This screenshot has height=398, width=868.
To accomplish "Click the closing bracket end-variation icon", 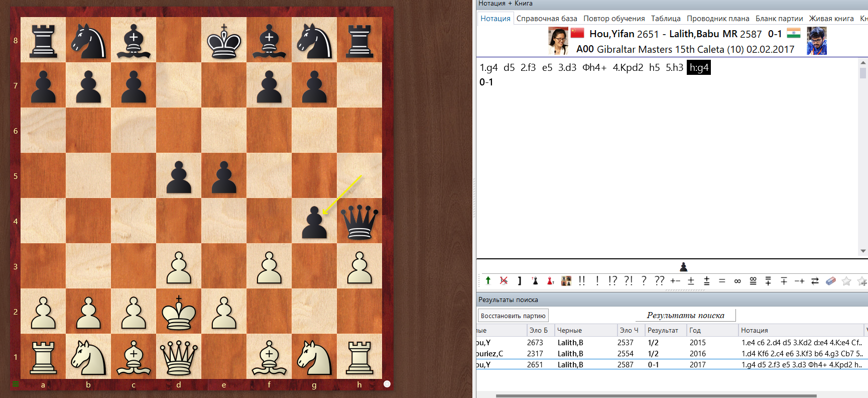I will 520,281.
